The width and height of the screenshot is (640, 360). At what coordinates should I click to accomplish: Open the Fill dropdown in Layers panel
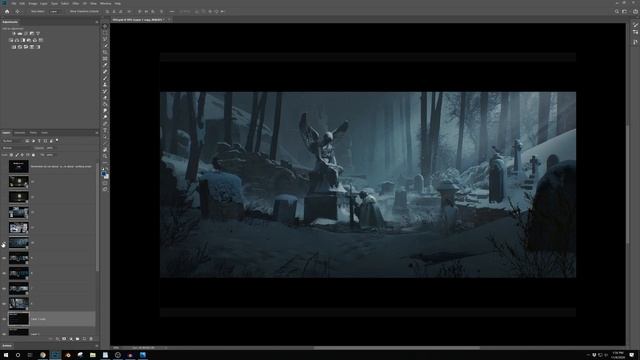click(50, 155)
